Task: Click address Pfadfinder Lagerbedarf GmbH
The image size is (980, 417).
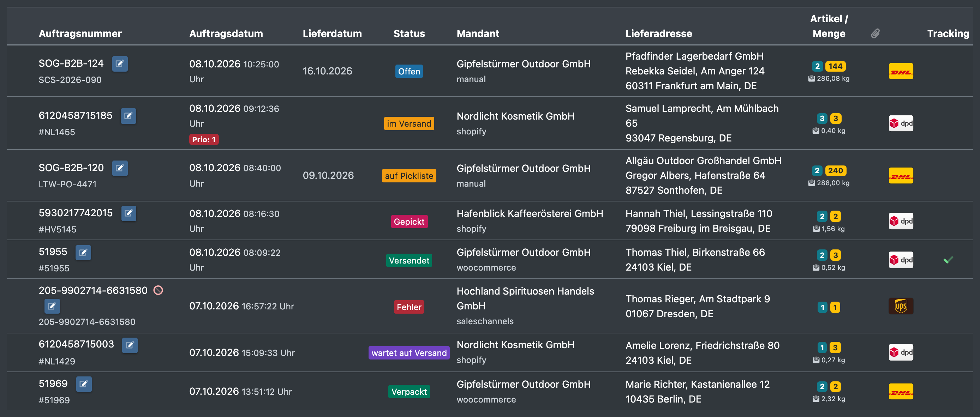Action: 694,56
